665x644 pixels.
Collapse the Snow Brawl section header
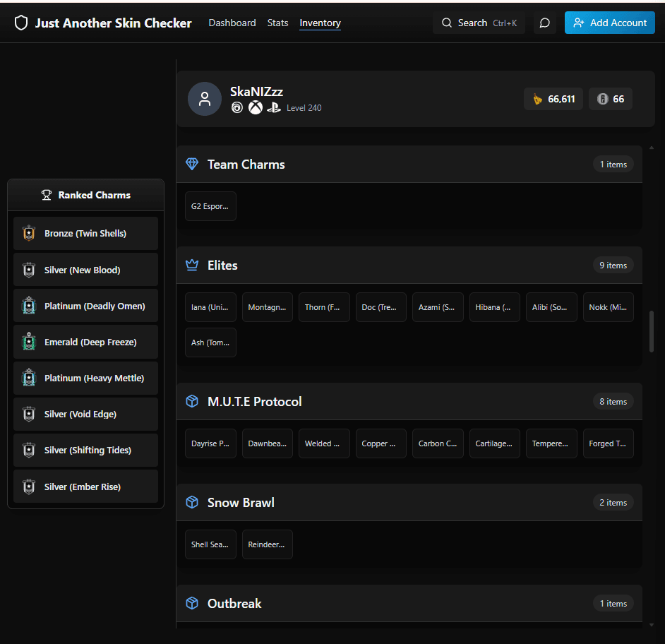click(409, 502)
